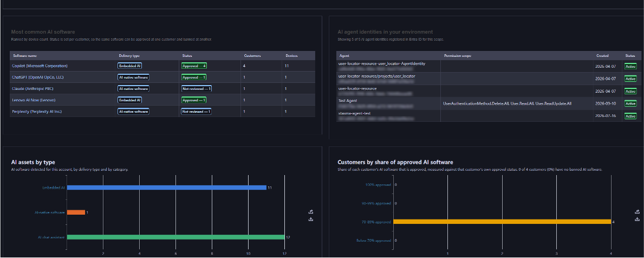This screenshot has height=258, width=644.
Task: Click the blue Embedded AI bar
Action: [167, 188]
